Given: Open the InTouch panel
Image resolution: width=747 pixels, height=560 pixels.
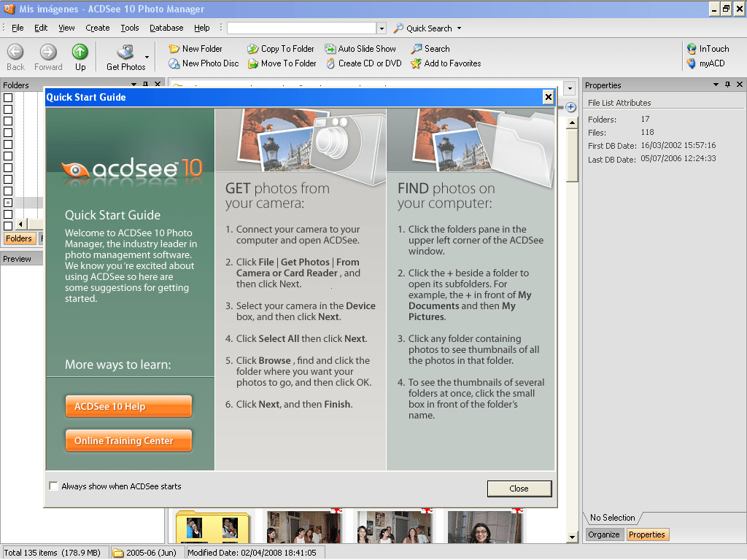Looking at the screenshot, I should [x=707, y=48].
